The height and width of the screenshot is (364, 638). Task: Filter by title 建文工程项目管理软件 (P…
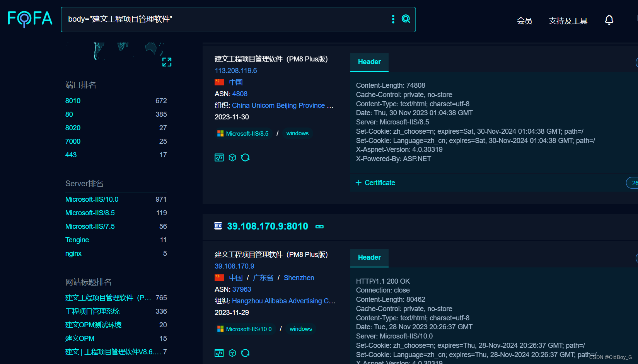point(108,298)
